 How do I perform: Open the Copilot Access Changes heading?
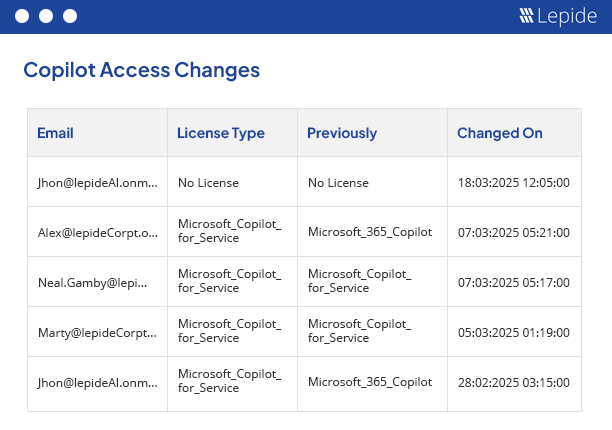click(x=142, y=70)
